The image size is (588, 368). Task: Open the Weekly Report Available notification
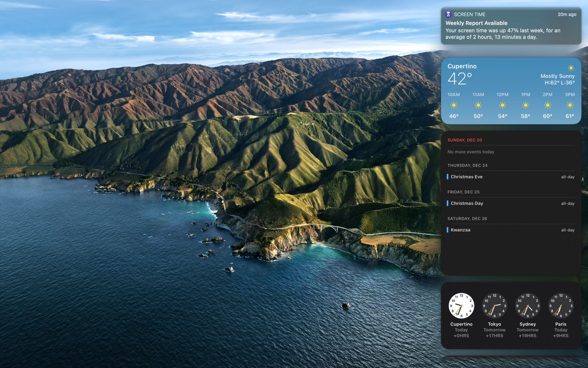point(511,26)
